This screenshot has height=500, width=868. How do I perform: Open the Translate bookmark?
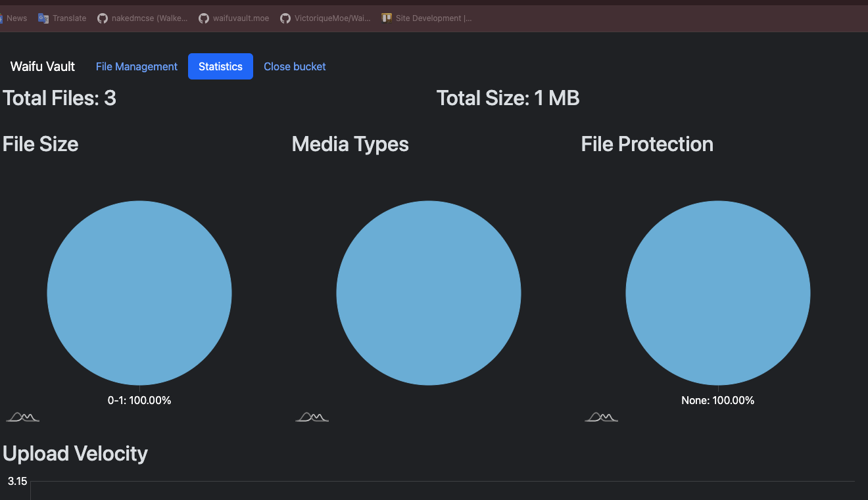click(62, 18)
